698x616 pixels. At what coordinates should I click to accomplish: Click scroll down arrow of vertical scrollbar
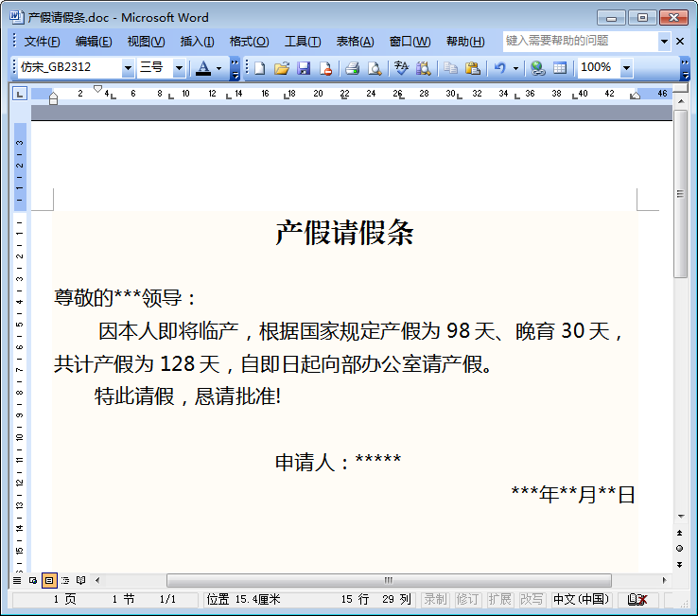681,517
